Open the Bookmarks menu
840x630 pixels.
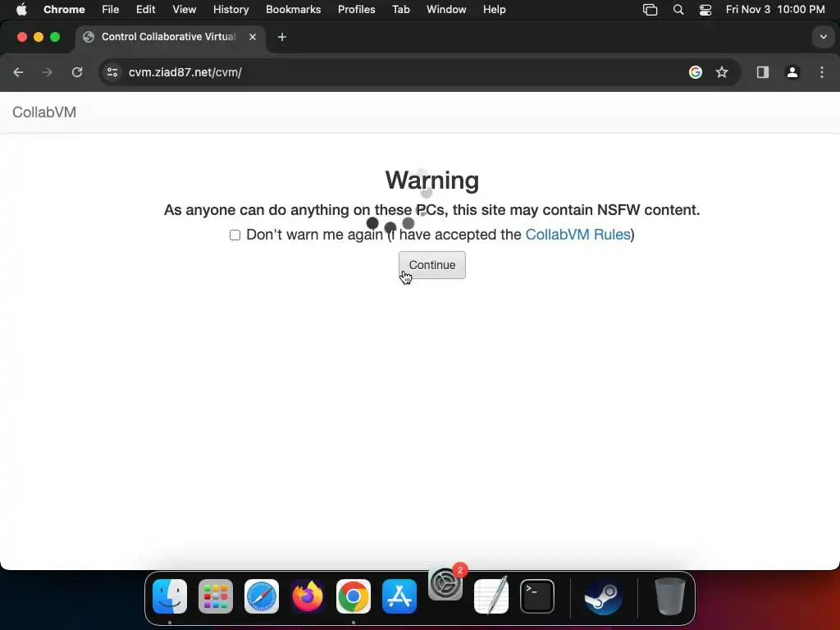293,10
